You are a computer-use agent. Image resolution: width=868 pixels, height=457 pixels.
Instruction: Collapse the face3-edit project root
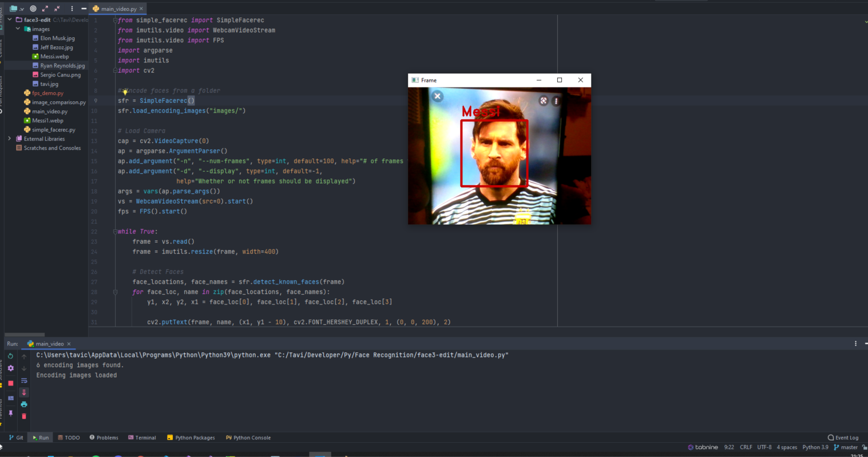coord(10,20)
